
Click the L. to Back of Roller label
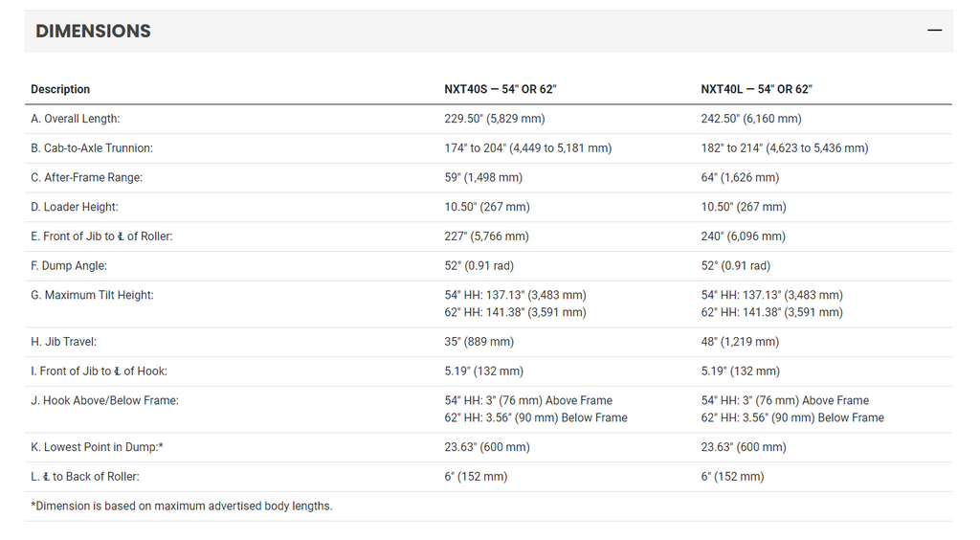point(85,477)
